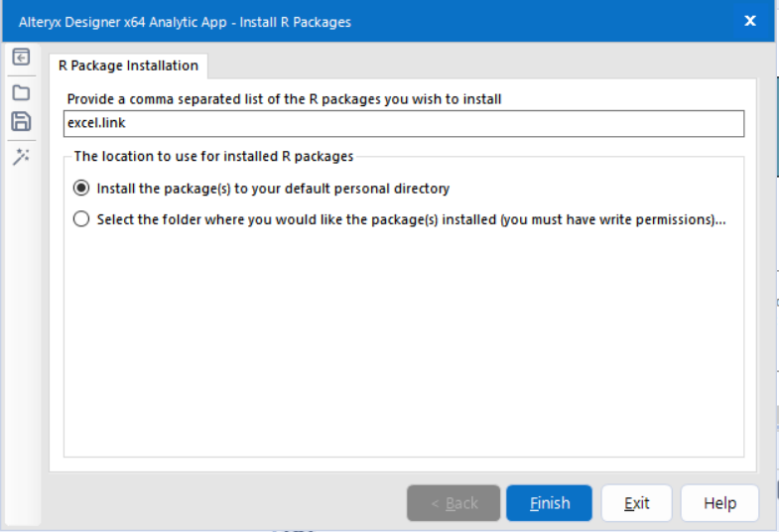Open Help for this app
The image size is (779, 532).
click(x=719, y=503)
